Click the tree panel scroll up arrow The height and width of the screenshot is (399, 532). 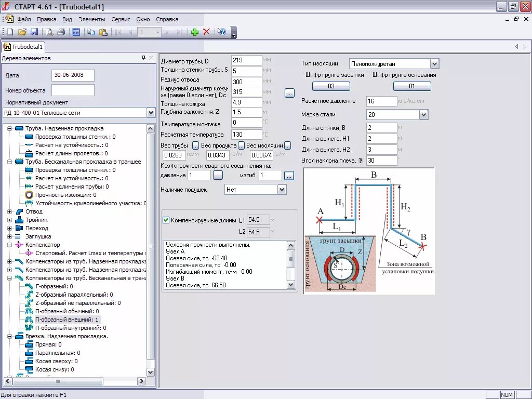151,129
